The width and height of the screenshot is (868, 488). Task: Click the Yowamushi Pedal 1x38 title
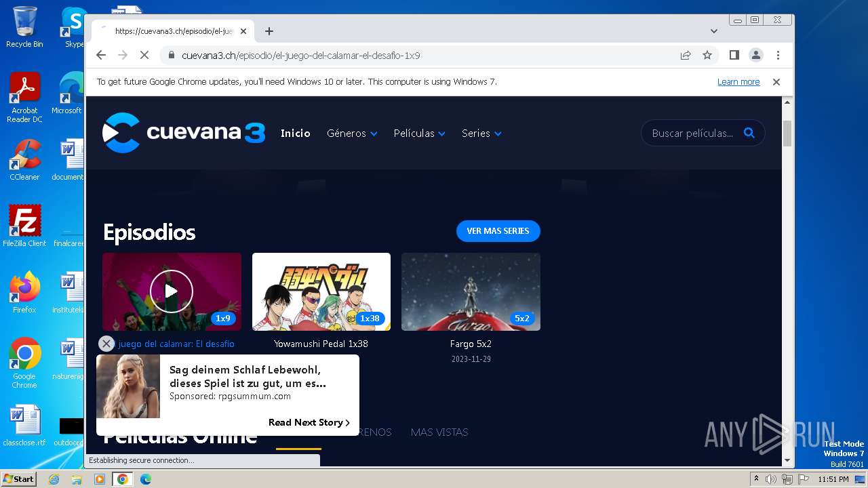tap(321, 344)
